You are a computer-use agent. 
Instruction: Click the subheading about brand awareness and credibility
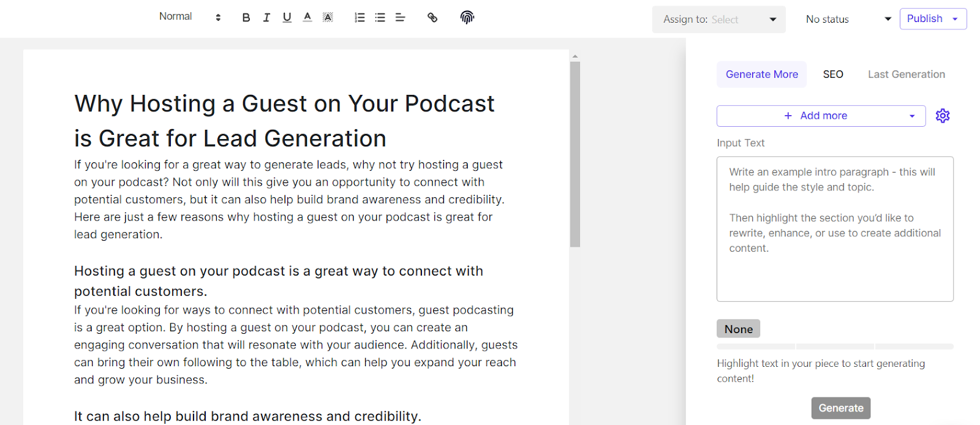click(x=247, y=416)
